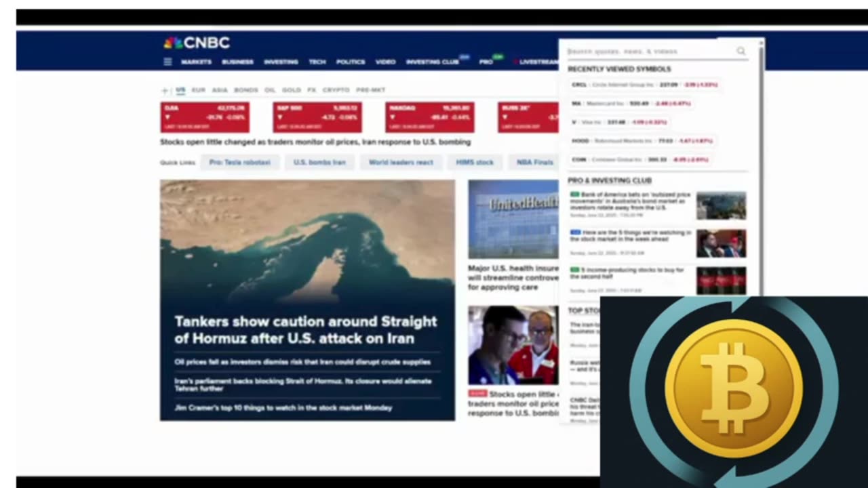Image resolution: width=868 pixels, height=488 pixels.
Task: Open the Tech menu
Action: 317,62
